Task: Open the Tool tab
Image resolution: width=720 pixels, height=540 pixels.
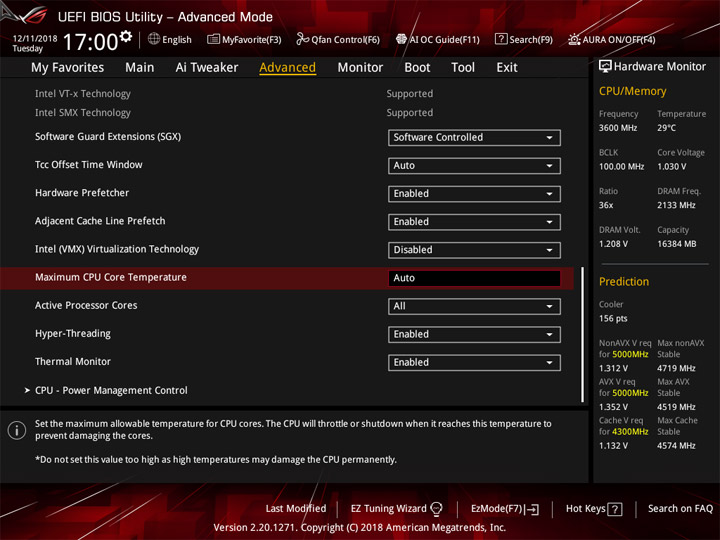Action: (x=463, y=68)
